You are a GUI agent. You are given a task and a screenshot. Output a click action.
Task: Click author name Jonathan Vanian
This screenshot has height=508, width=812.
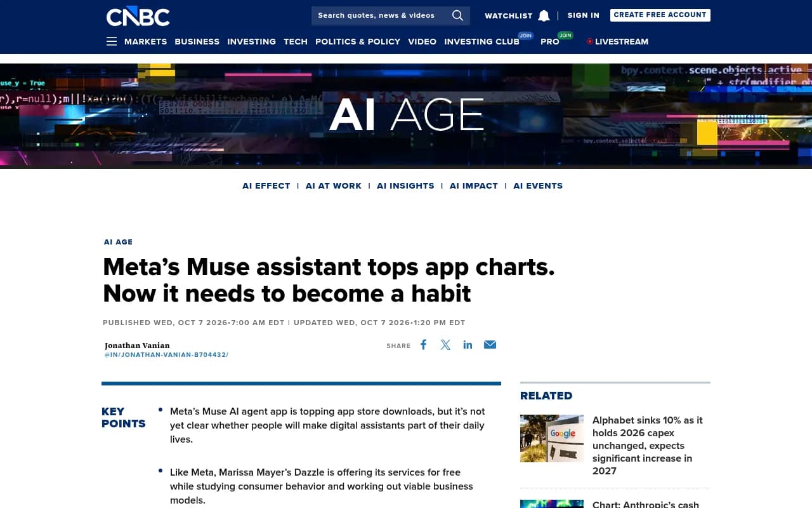click(x=137, y=345)
